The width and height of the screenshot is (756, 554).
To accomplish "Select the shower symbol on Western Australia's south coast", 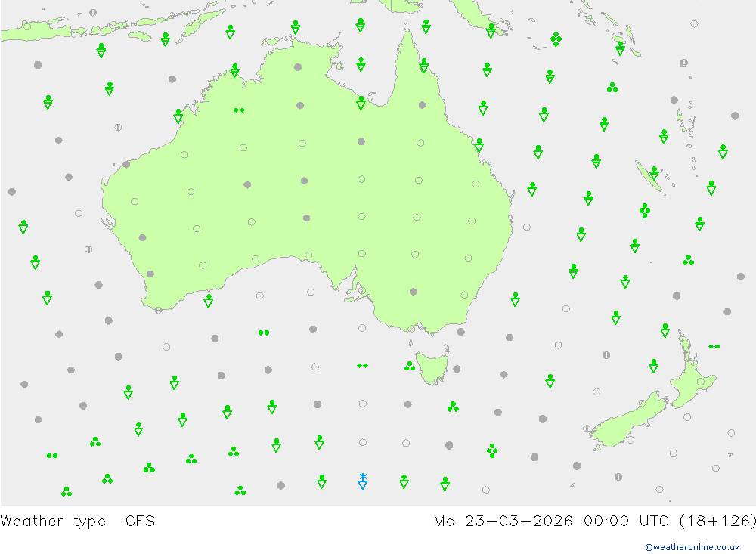I will pos(209,301).
